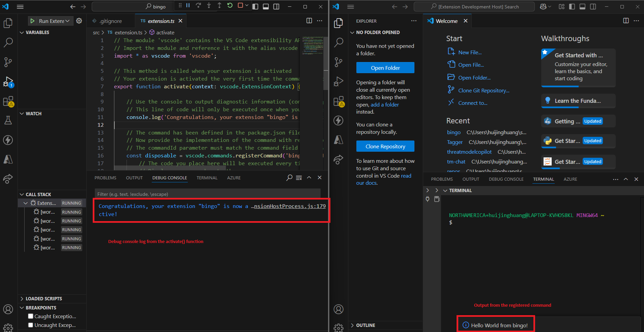
Task: Select the .gitignore editor tab
Action: [111, 21]
